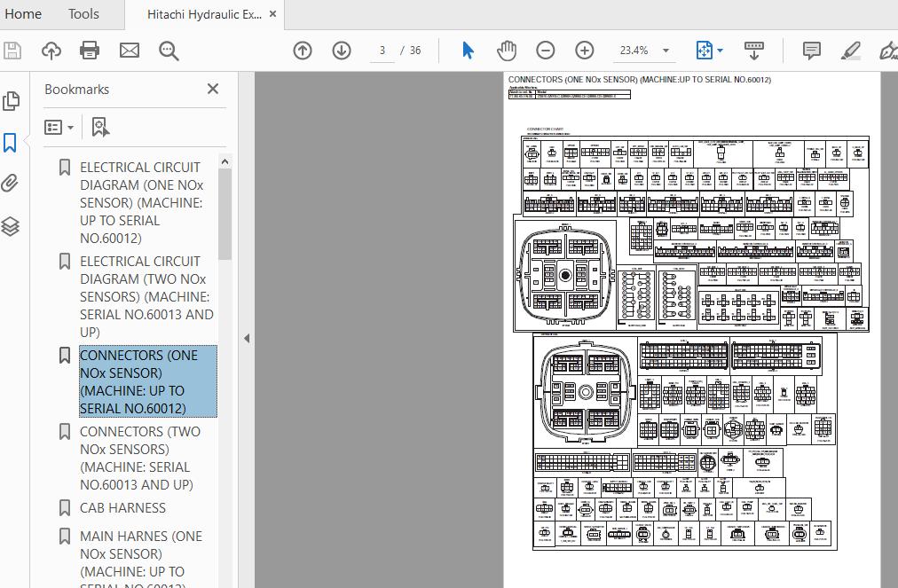Viewport: 898px width, 588px height.
Task: Expand bookmark options menu dropdown
Action: coord(59,128)
